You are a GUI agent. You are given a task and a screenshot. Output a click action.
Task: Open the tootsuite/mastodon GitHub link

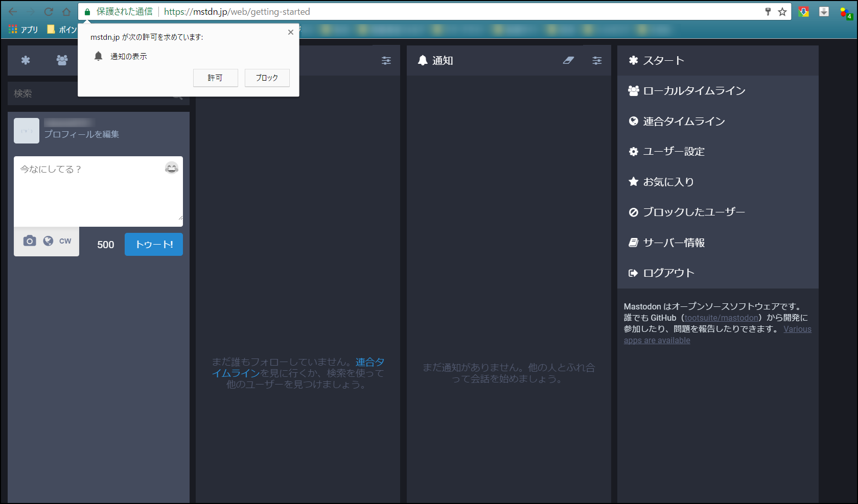(721, 318)
